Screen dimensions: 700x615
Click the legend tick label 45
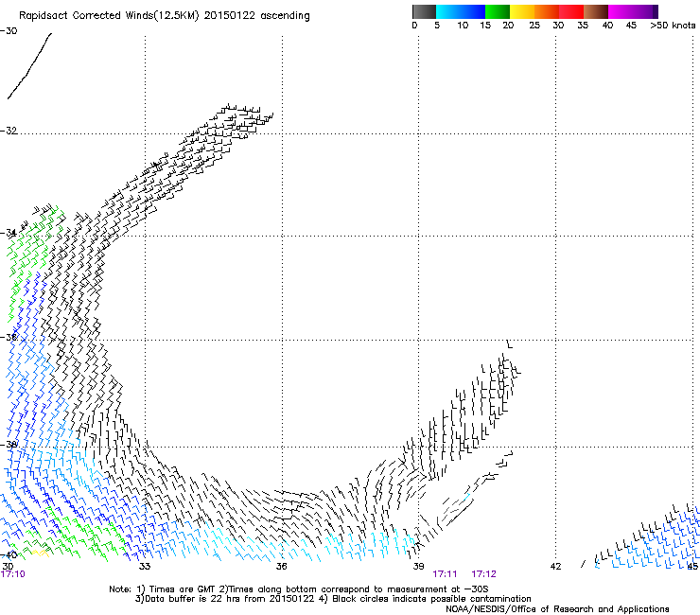(631, 26)
